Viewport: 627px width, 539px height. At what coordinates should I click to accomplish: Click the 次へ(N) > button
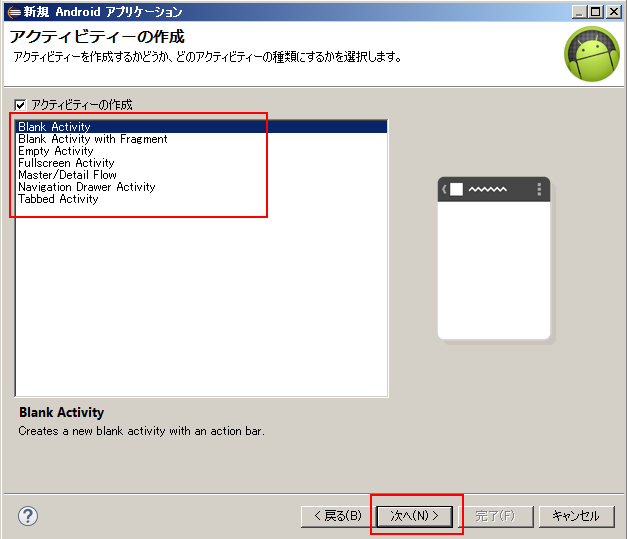415,516
